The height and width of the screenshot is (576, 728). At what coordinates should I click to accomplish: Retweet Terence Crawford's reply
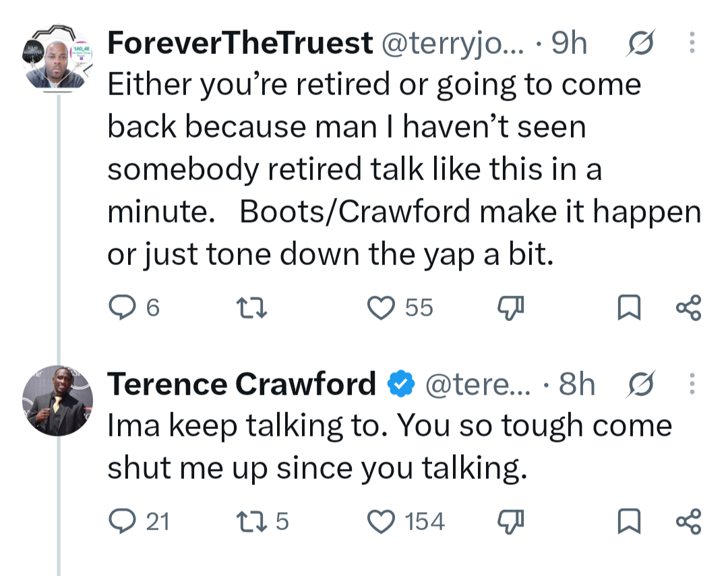coord(262,521)
